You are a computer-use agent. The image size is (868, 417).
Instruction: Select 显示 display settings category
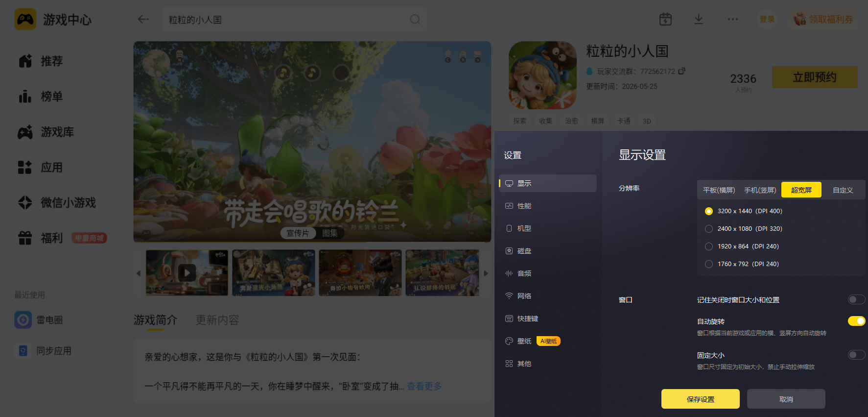[548, 183]
